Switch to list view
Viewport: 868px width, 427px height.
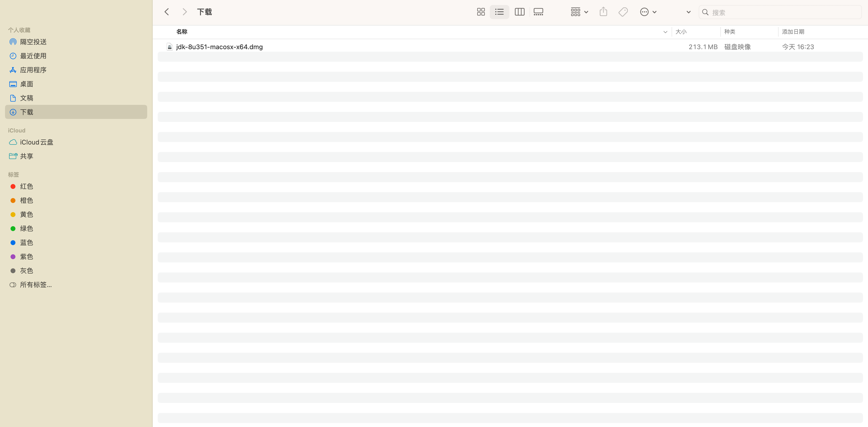pos(499,12)
